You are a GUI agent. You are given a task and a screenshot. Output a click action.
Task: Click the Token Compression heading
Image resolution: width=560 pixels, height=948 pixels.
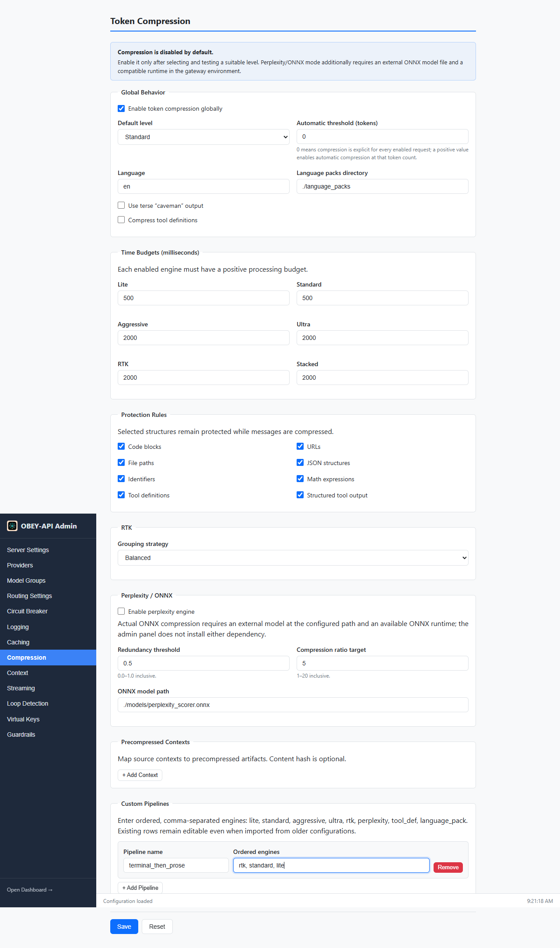point(150,21)
